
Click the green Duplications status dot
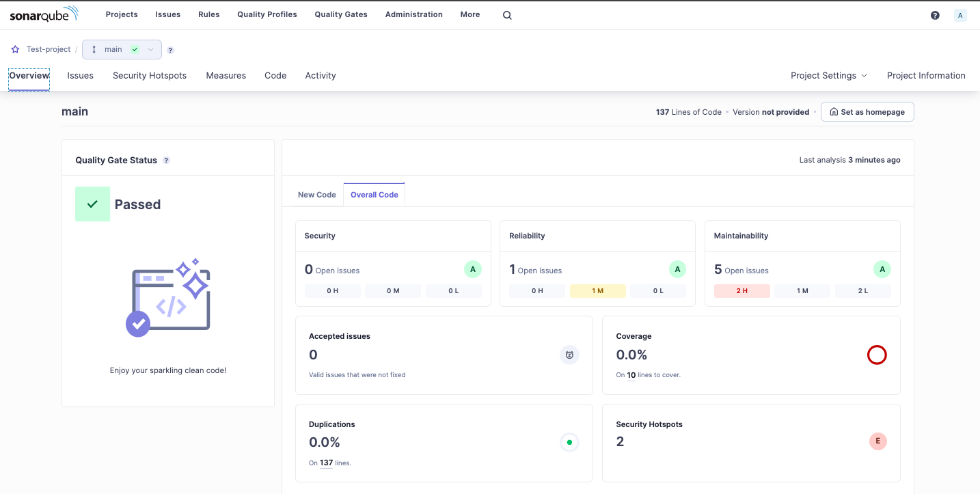tap(569, 442)
